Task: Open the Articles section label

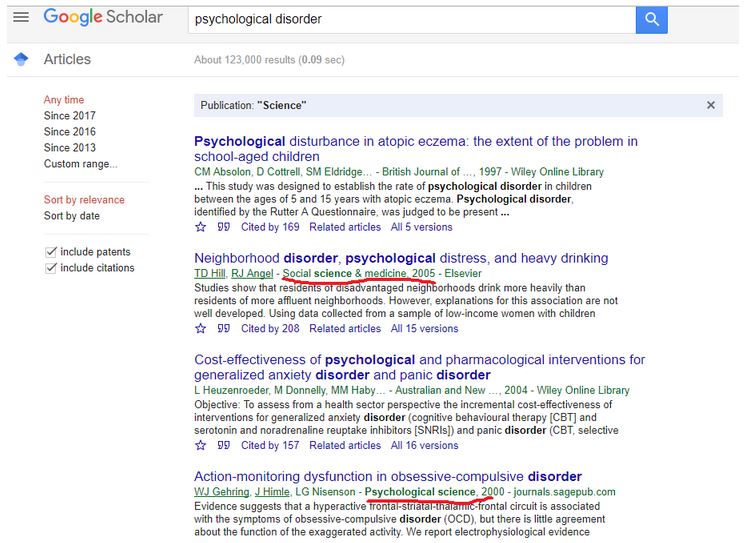Action: coord(67,59)
